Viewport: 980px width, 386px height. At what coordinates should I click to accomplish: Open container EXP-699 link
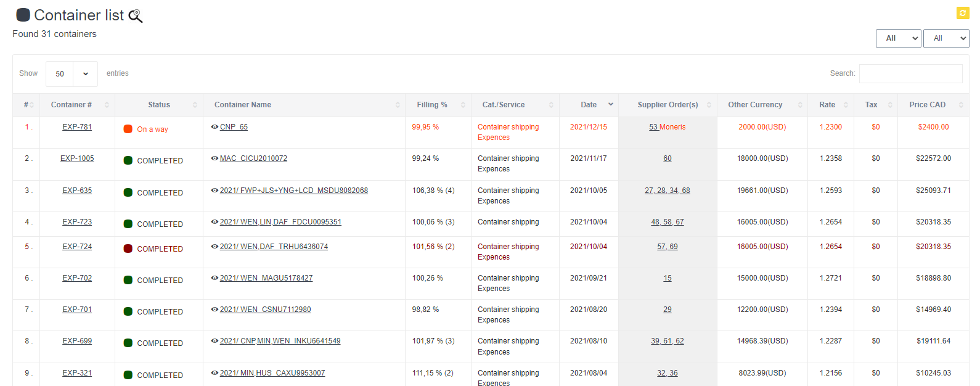coord(77,341)
